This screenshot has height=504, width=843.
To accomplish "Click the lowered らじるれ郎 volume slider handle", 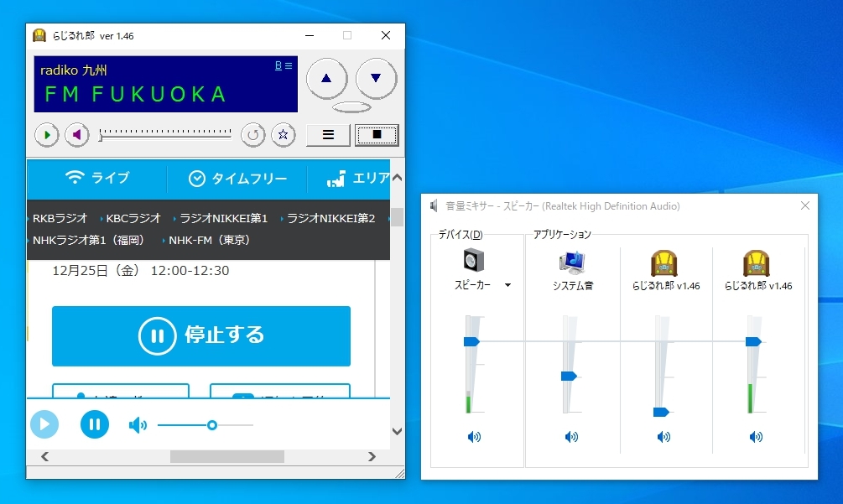I will pos(661,412).
